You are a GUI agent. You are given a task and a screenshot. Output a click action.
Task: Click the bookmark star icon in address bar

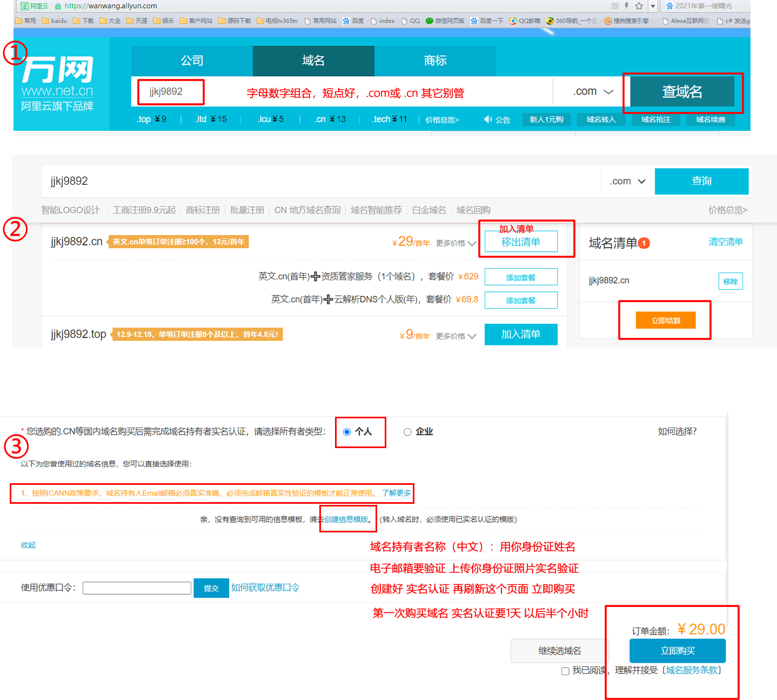point(639,6)
